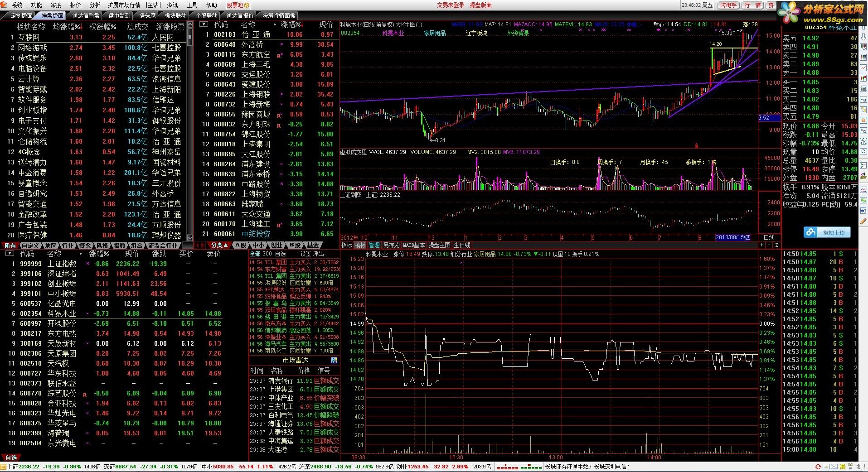Expand the 分类▲ category selector
This screenshot has height=472, width=868.
point(220,245)
